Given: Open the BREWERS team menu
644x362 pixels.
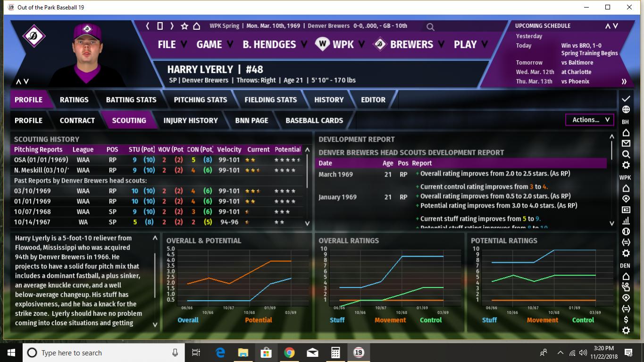Looking at the screenshot, I should click(x=409, y=45).
